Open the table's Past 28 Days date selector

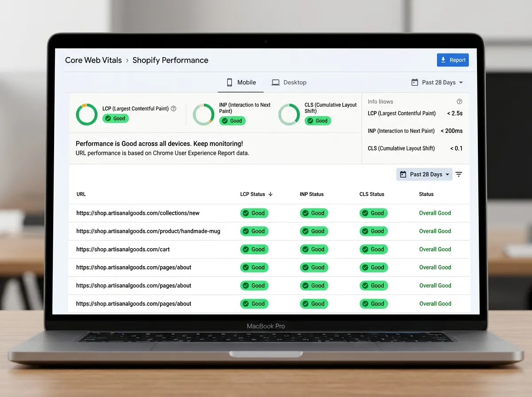(x=424, y=174)
